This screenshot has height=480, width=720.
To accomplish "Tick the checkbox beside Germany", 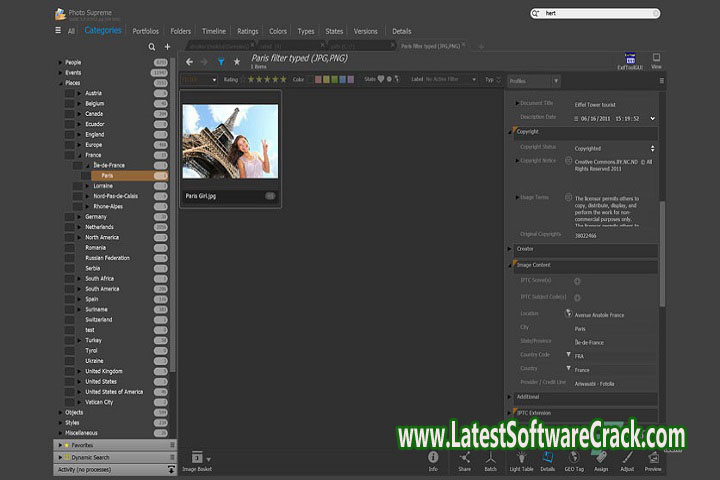I will [70, 216].
